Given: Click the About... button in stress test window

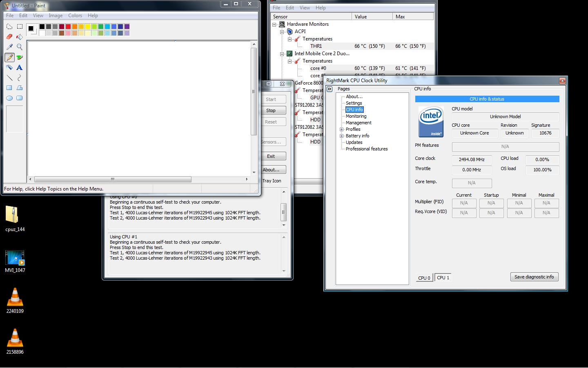Looking at the screenshot, I should (x=271, y=170).
